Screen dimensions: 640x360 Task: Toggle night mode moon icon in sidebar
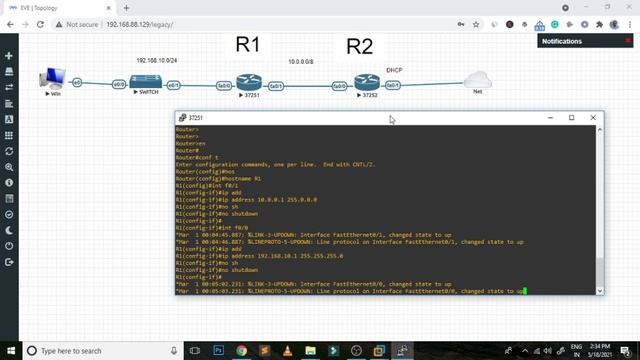9,231
